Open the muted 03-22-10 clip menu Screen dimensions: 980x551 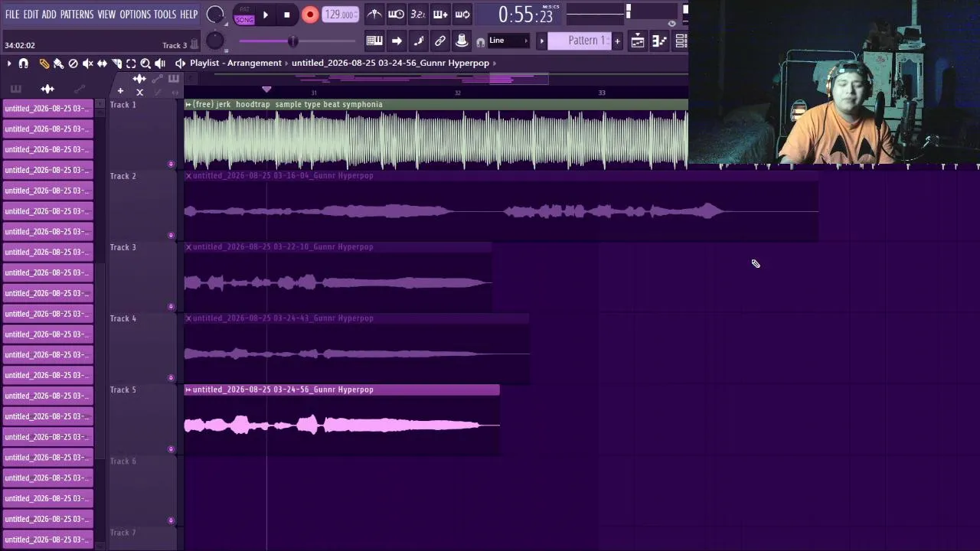pos(188,246)
